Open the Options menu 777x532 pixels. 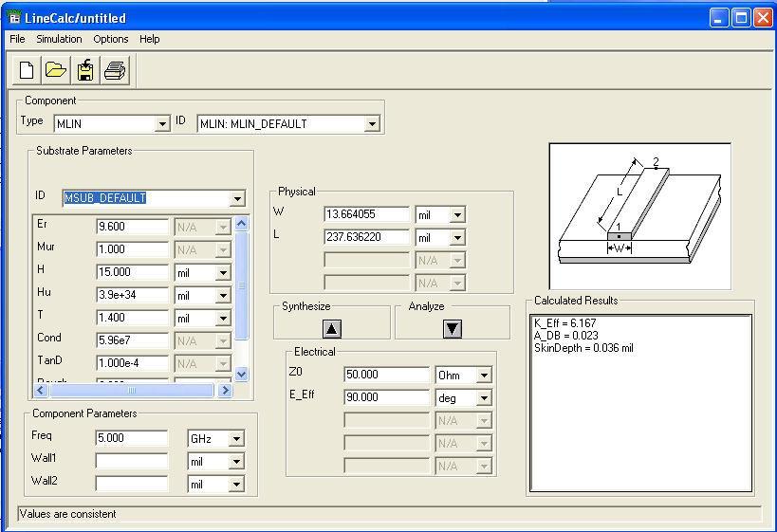[110, 39]
